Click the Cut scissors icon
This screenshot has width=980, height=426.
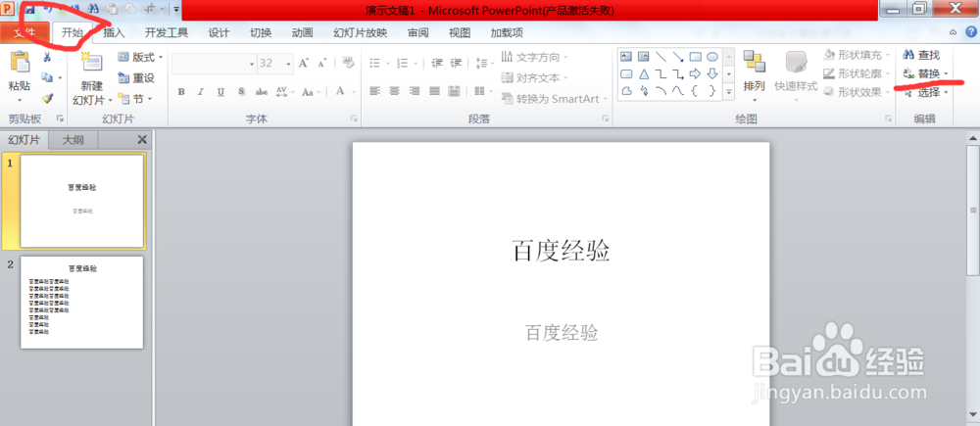coord(47,58)
